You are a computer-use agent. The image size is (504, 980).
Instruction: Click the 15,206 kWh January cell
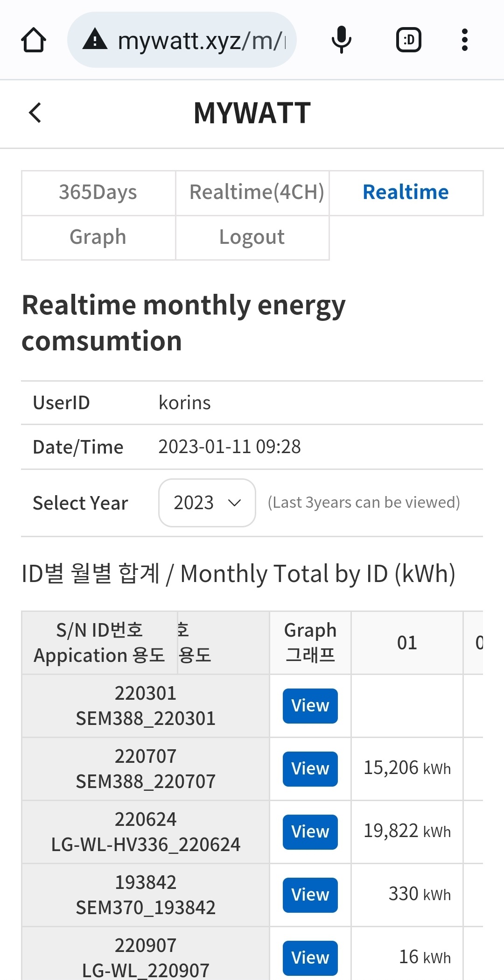click(x=406, y=768)
